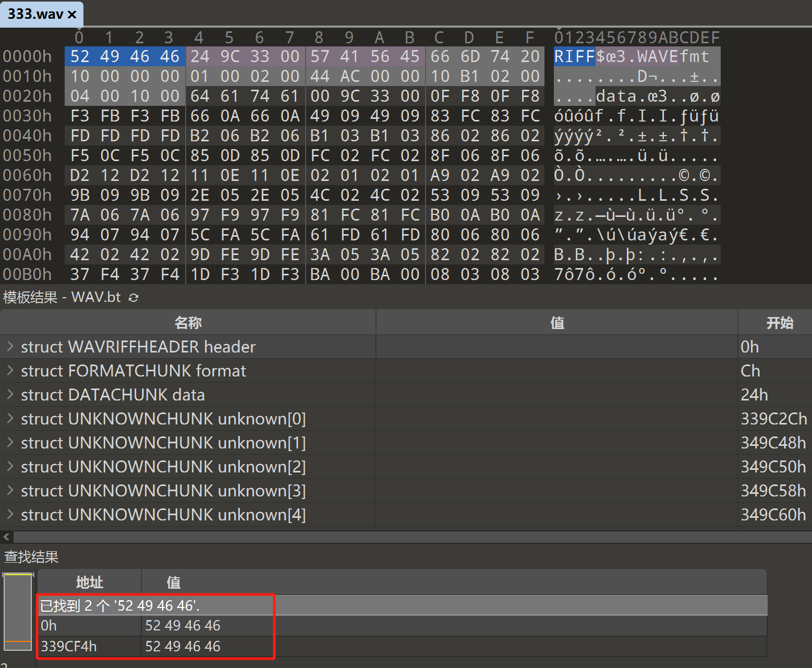This screenshot has width=812, height=668.
Task: Click the 0123456789ABCDEF ASCII column header
Action: pyautogui.click(x=637, y=38)
